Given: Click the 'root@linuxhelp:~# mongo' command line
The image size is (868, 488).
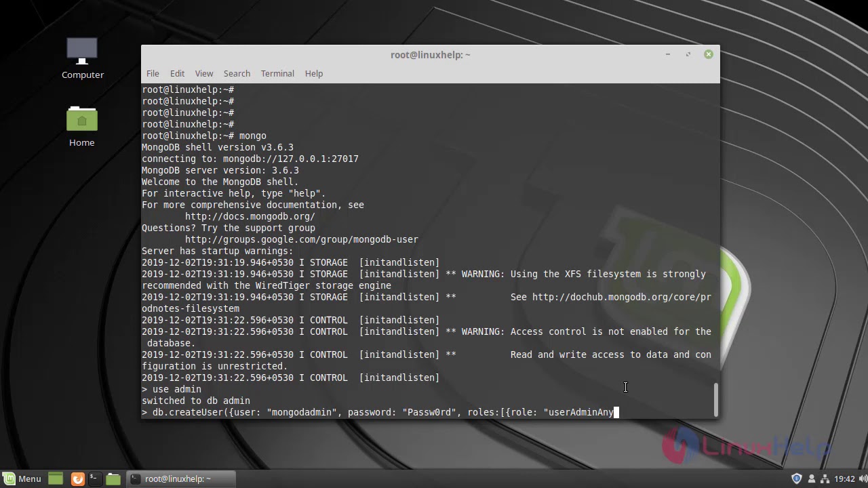Looking at the screenshot, I should (x=204, y=136).
